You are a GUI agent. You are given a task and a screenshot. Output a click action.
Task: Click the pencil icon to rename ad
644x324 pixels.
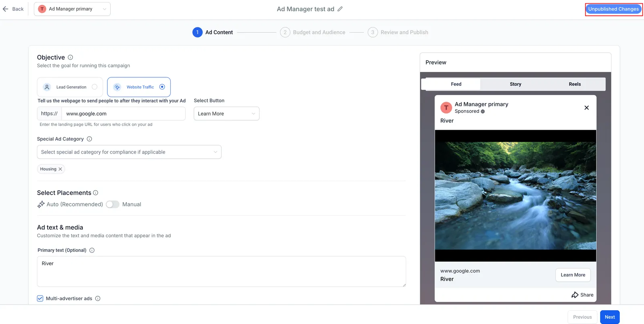(340, 9)
